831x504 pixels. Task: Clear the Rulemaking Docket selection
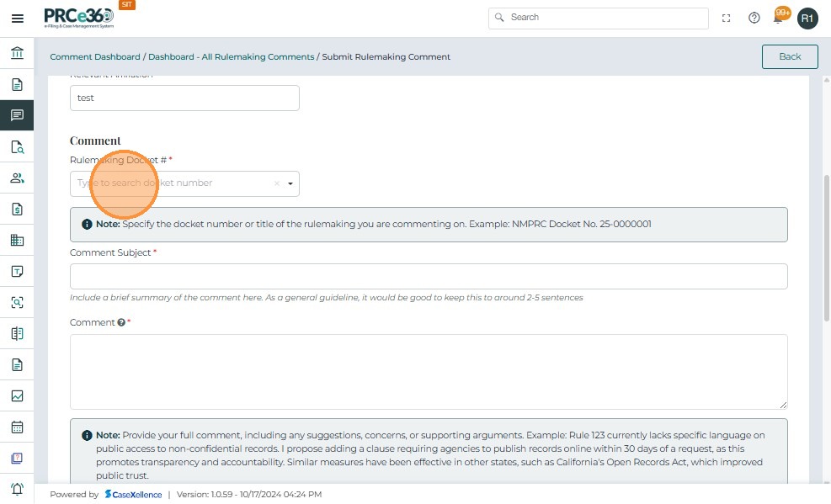tap(276, 183)
